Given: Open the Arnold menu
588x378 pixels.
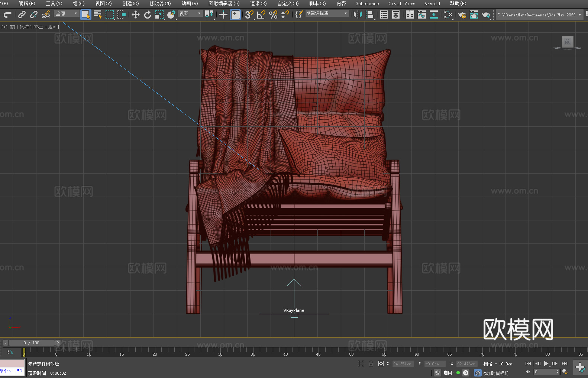Looking at the screenshot, I should [432, 3].
